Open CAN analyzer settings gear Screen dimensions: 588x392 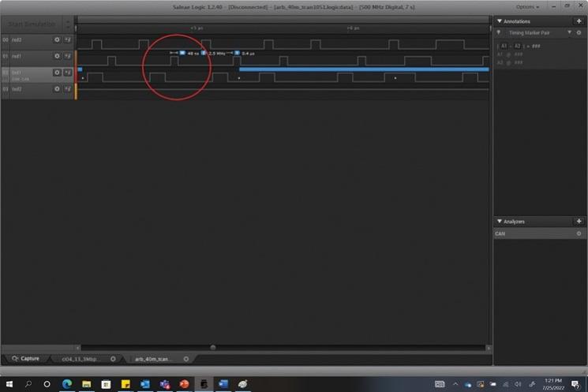pos(579,233)
